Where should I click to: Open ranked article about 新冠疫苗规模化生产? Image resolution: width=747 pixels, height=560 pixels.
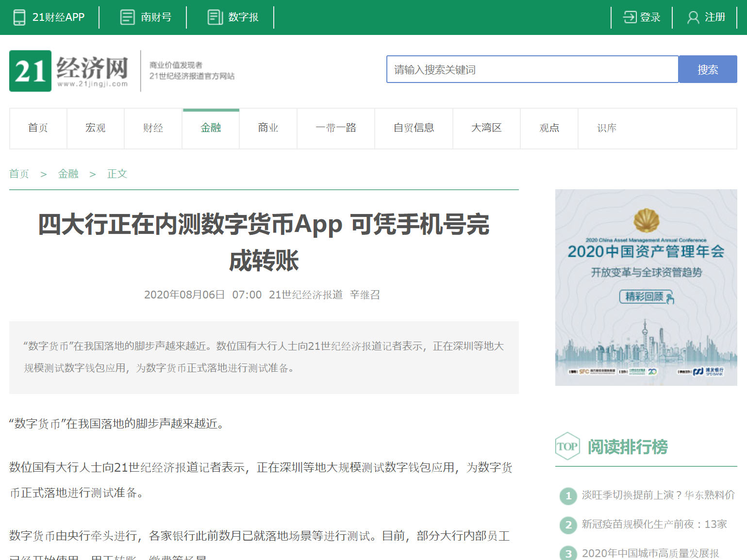tap(654, 524)
